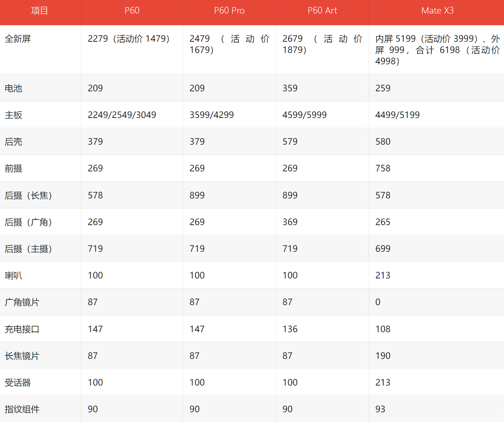This screenshot has width=504, height=422.
Task: Click the Mate X3 telephoto lens price 190
Action: pyautogui.click(x=383, y=356)
